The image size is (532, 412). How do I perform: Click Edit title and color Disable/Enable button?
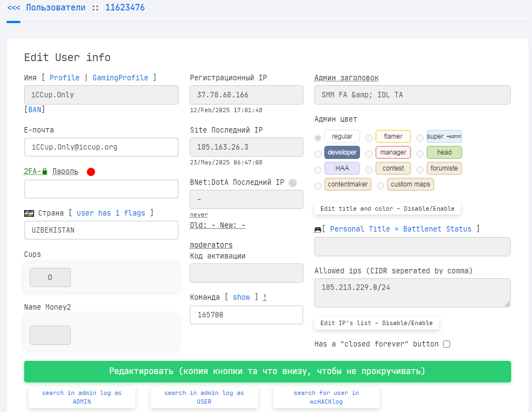point(387,208)
